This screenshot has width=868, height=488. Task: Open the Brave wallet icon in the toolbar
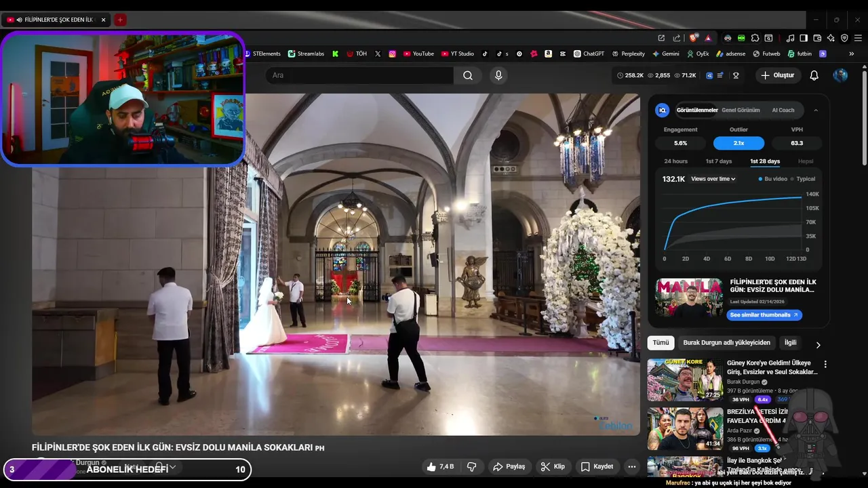pyautogui.click(x=817, y=38)
